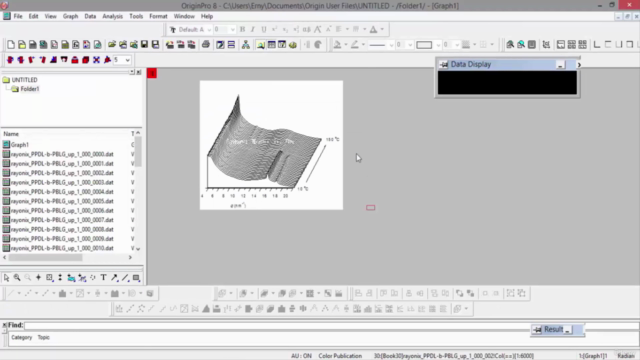Image resolution: width=640 pixels, height=360 pixels.
Task: Select the Pointer tool
Action: click(x=6, y=278)
